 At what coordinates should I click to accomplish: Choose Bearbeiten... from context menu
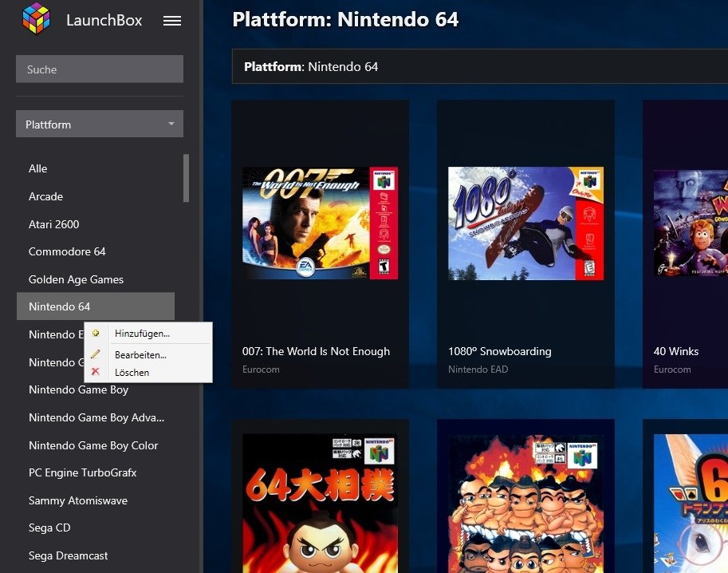coord(148,354)
